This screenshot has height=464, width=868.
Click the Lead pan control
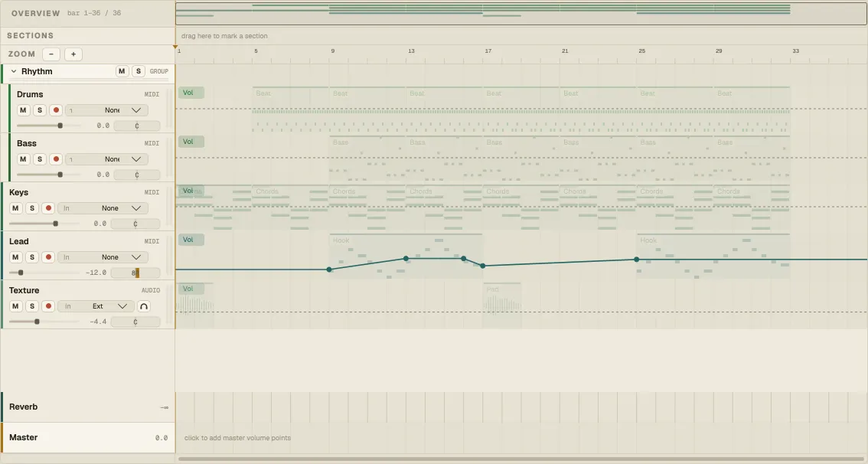point(135,273)
